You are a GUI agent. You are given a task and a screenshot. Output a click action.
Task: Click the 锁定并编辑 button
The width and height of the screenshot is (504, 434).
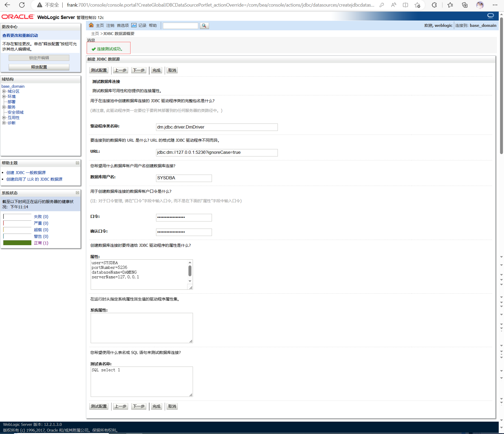coord(39,58)
